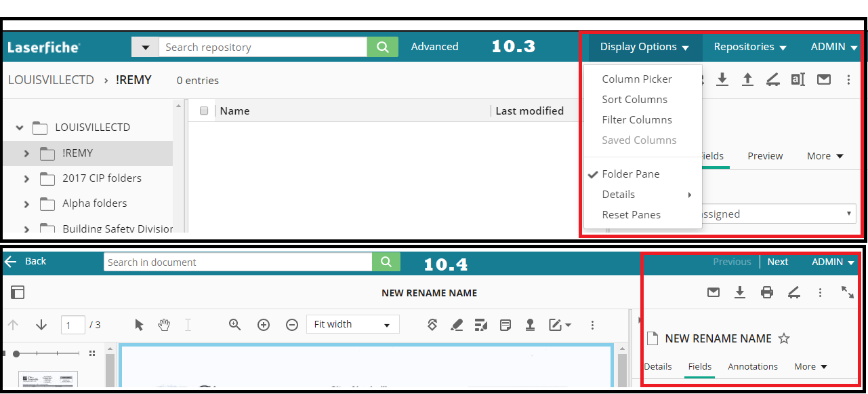The image size is (868, 394).
Task: Click the download icon in document viewer
Action: tap(740, 292)
